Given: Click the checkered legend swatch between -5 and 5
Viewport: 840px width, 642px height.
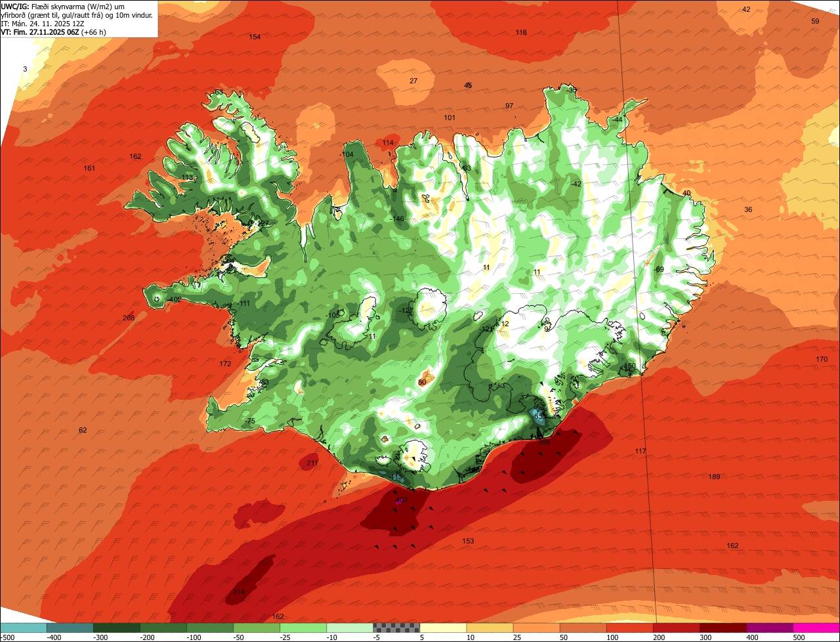Looking at the screenshot, I should pyautogui.click(x=396, y=628).
